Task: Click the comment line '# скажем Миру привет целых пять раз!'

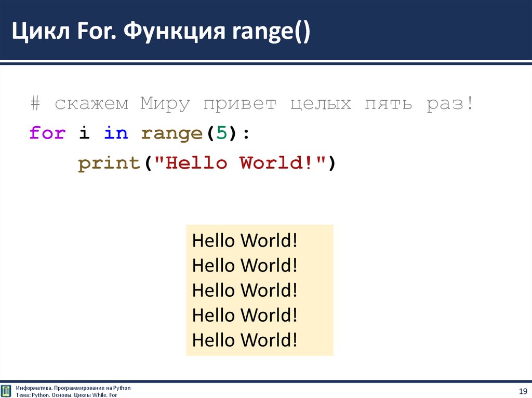Action: [252, 103]
